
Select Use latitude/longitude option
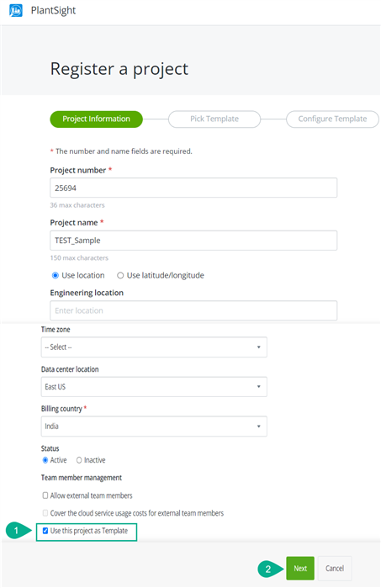click(120, 276)
